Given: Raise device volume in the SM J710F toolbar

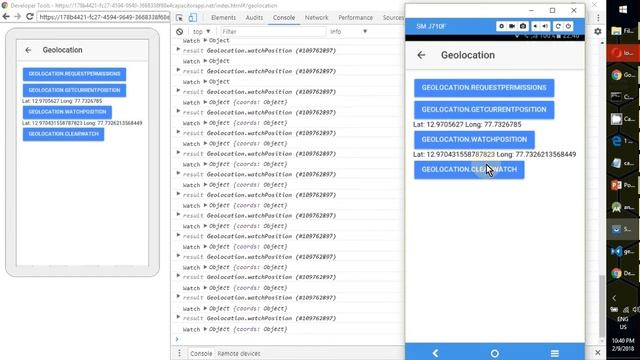Looking at the screenshot, I should point(546,26).
